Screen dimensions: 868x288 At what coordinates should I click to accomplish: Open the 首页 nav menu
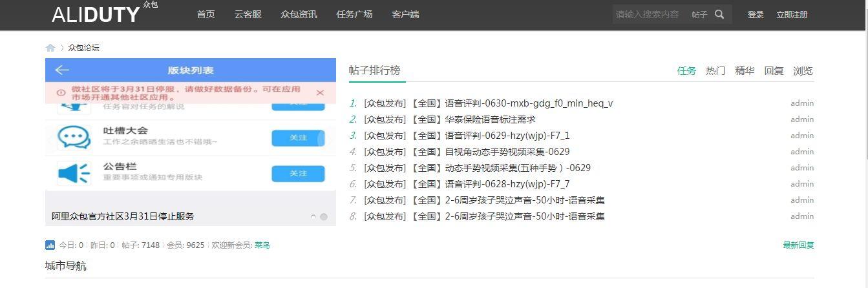tap(206, 14)
